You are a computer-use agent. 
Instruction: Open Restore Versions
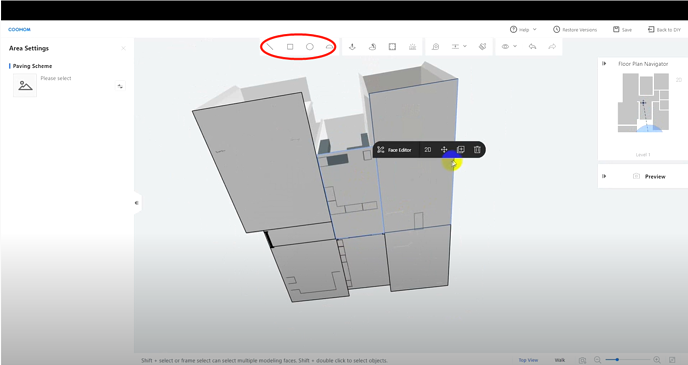(575, 29)
